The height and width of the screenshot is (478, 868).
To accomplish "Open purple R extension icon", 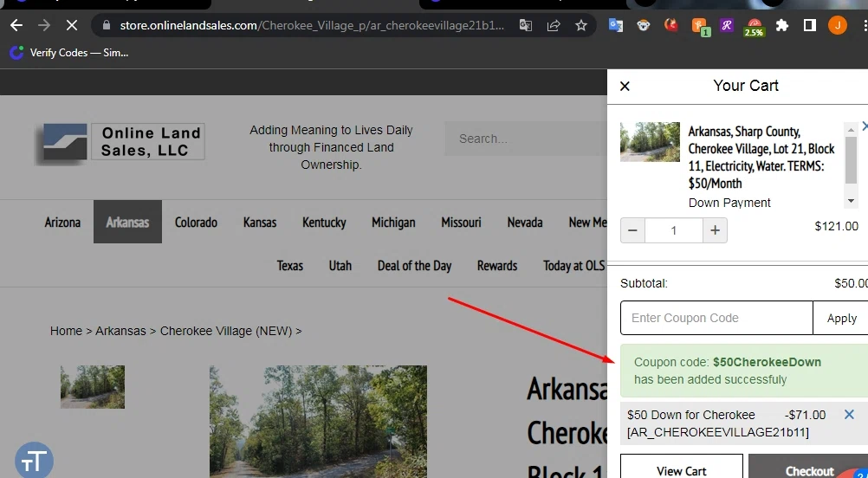I will [726, 25].
